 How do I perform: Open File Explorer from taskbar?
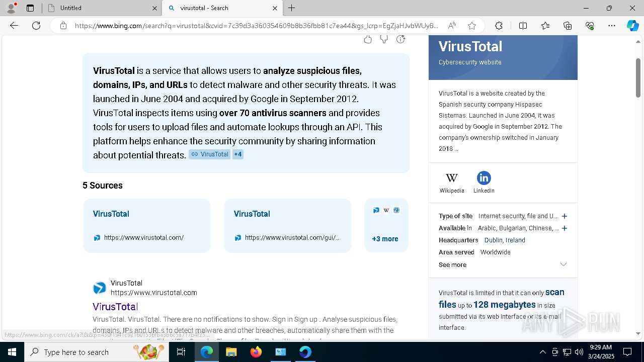pyautogui.click(x=231, y=352)
